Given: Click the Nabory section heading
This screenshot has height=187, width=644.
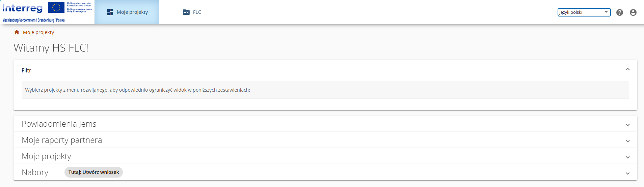Looking at the screenshot, I should click(x=35, y=173).
